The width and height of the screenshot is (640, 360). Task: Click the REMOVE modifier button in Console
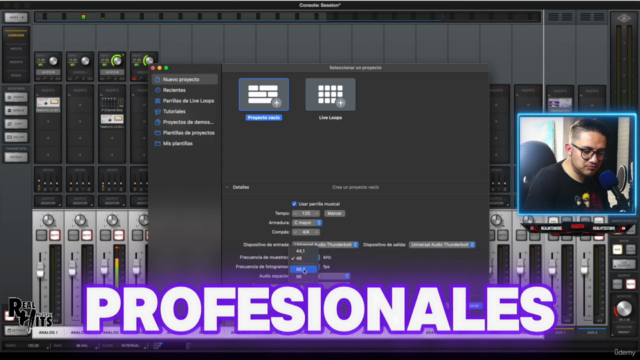[16, 110]
